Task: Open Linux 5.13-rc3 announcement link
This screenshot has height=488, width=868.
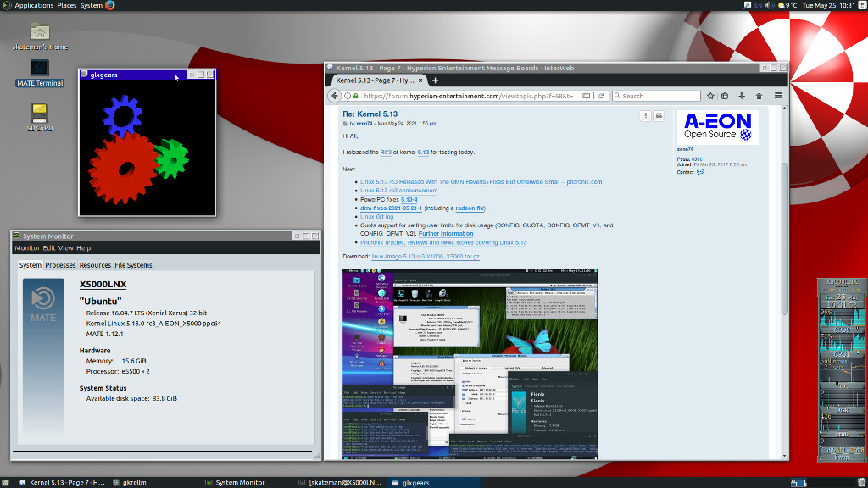Action: click(x=398, y=191)
